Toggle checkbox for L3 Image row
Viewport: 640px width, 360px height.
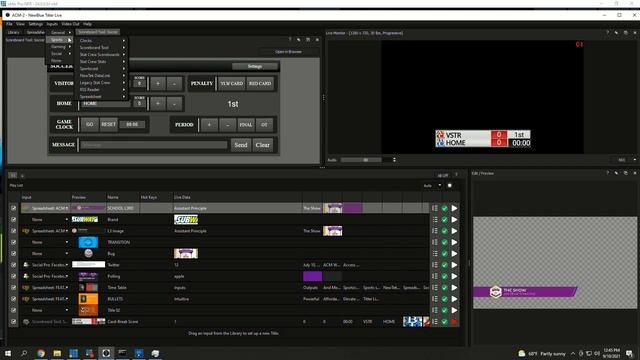coord(13,231)
